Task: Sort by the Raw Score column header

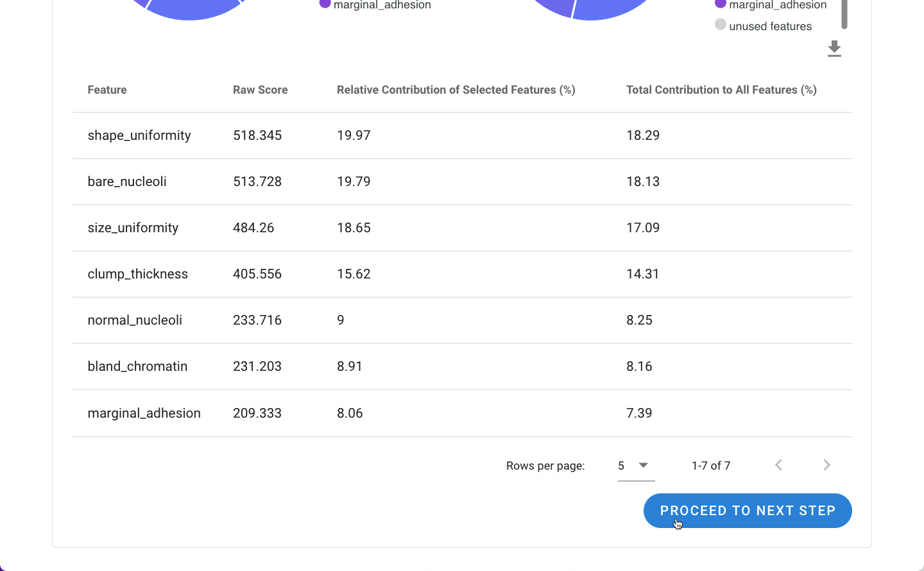Action: [260, 90]
